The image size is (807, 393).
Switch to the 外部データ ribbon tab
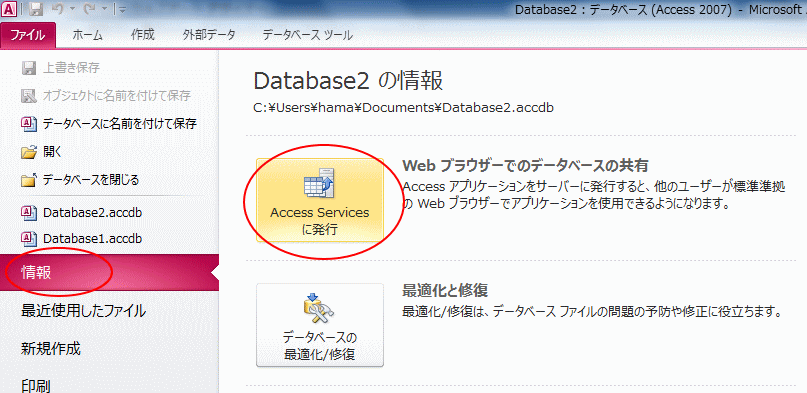pos(209,35)
